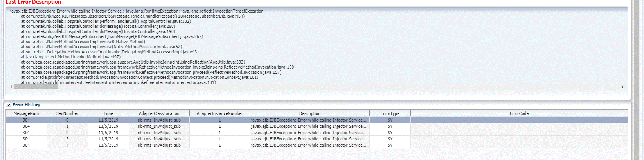644x160 pixels.
Task: Click the horizontal scrollbar thumb in error description
Action: click(36, 87)
